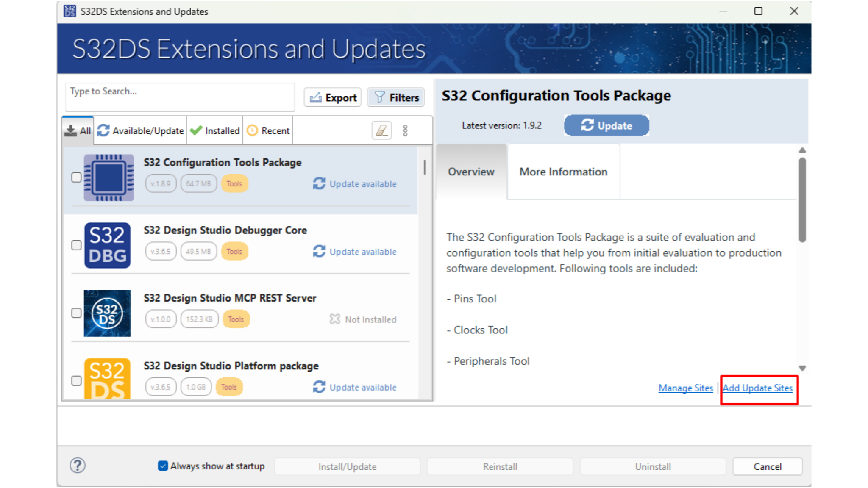
Task: Check the S32 Design Studio MCP REST Server checkbox
Action: [x=76, y=313]
